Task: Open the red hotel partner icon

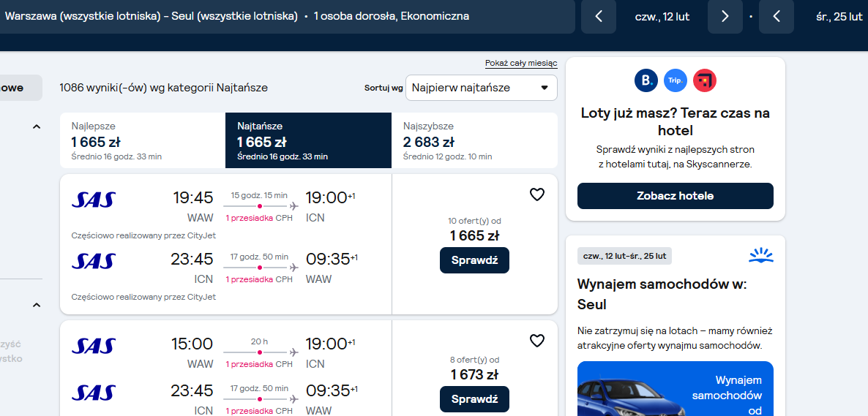Action: point(705,80)
